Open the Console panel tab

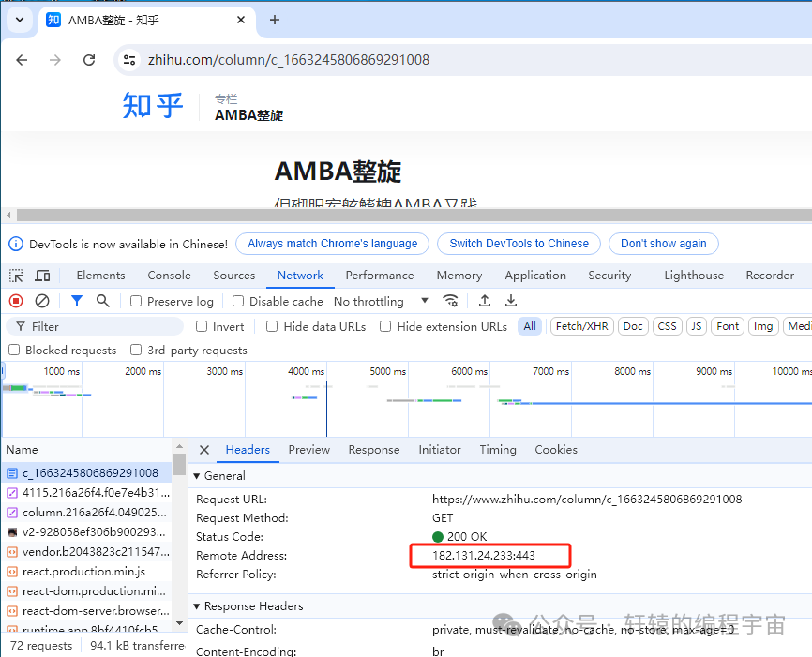tap(170, 276)
